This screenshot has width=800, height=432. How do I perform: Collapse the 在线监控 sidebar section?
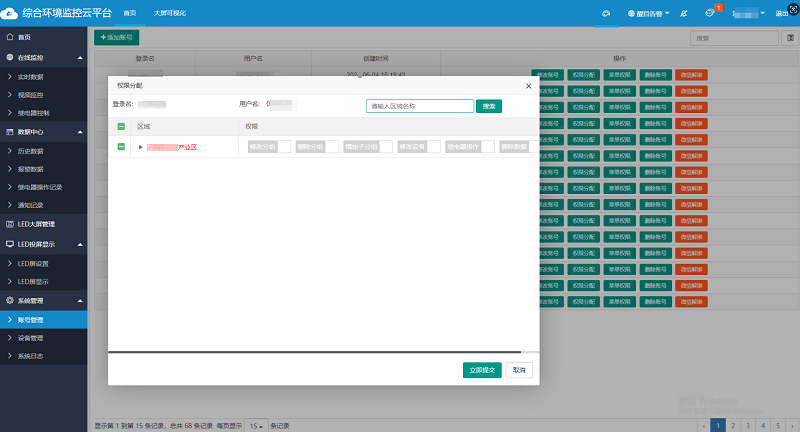(79, 58)
